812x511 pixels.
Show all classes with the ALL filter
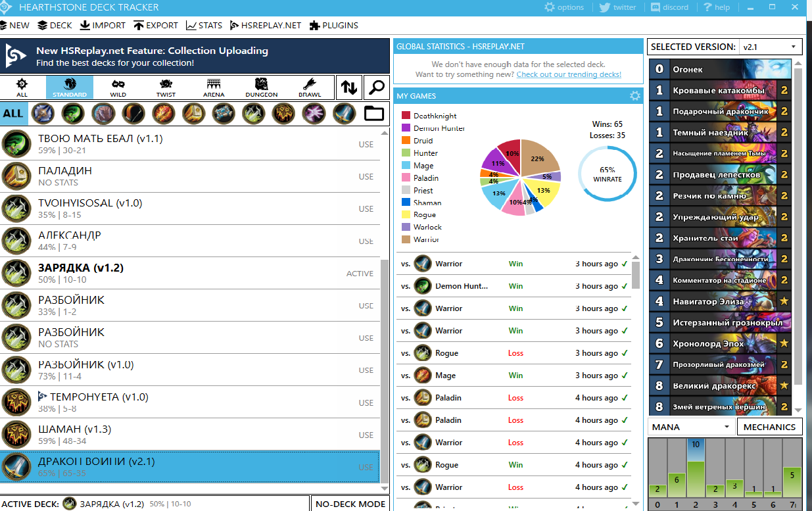tap(13, 113)
